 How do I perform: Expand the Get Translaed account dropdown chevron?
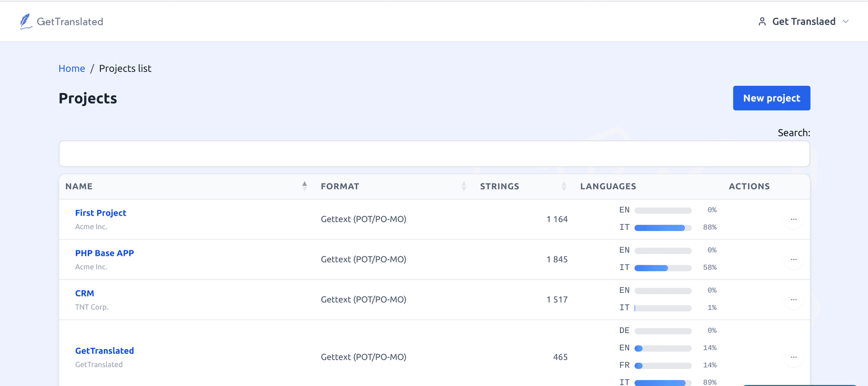pos(846,21)
